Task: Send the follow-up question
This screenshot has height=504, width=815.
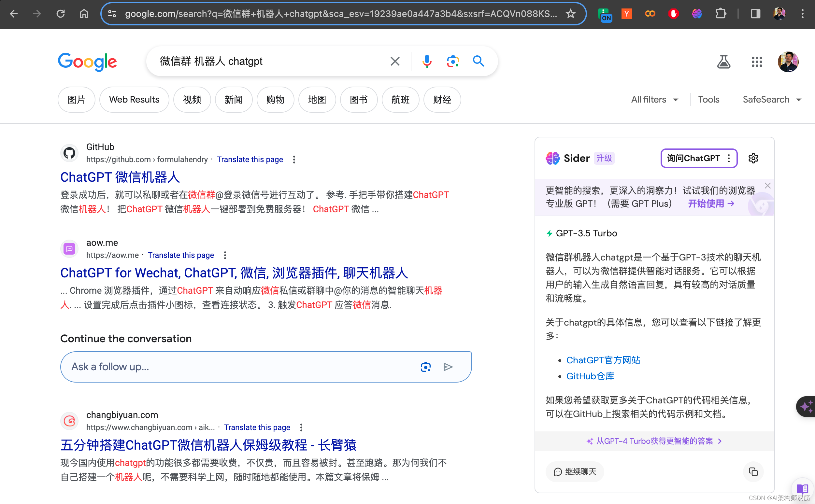Action: [x=448, y=367]
